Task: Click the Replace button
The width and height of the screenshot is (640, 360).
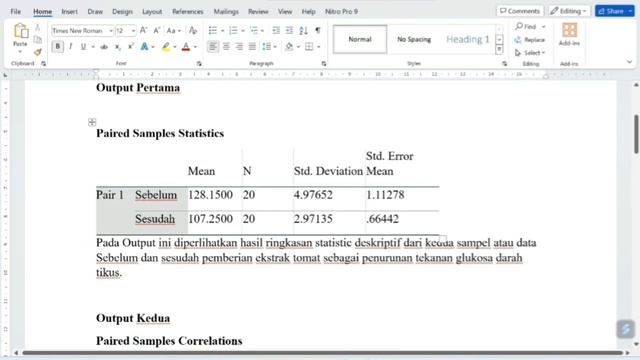Action: click(530, 40)
